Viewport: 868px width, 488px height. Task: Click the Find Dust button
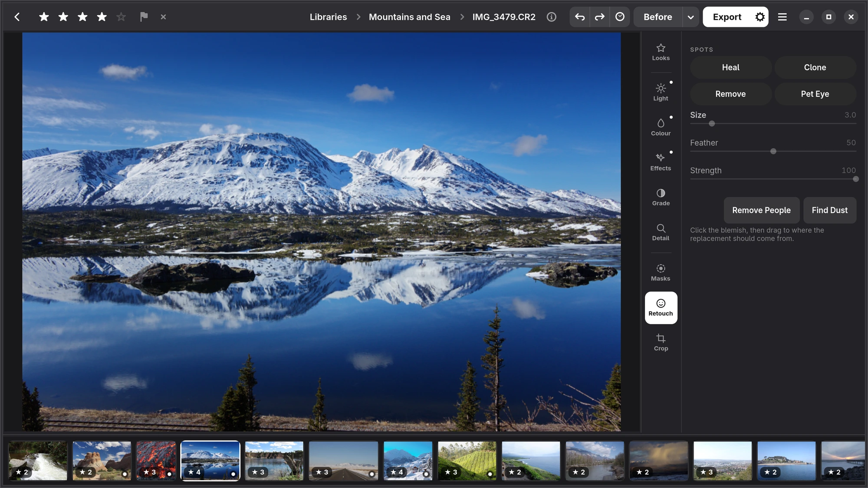click(829, 210)
